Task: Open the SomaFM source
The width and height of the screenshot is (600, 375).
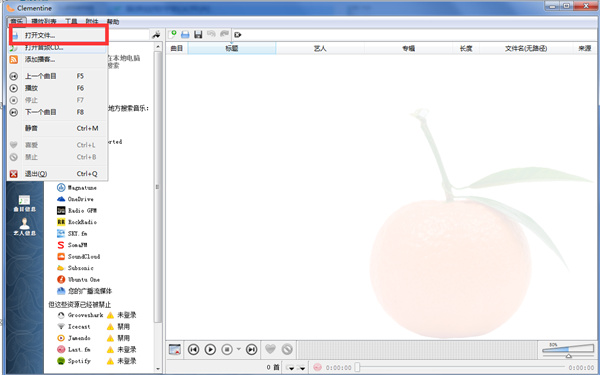Action: [x=72, y=245]
